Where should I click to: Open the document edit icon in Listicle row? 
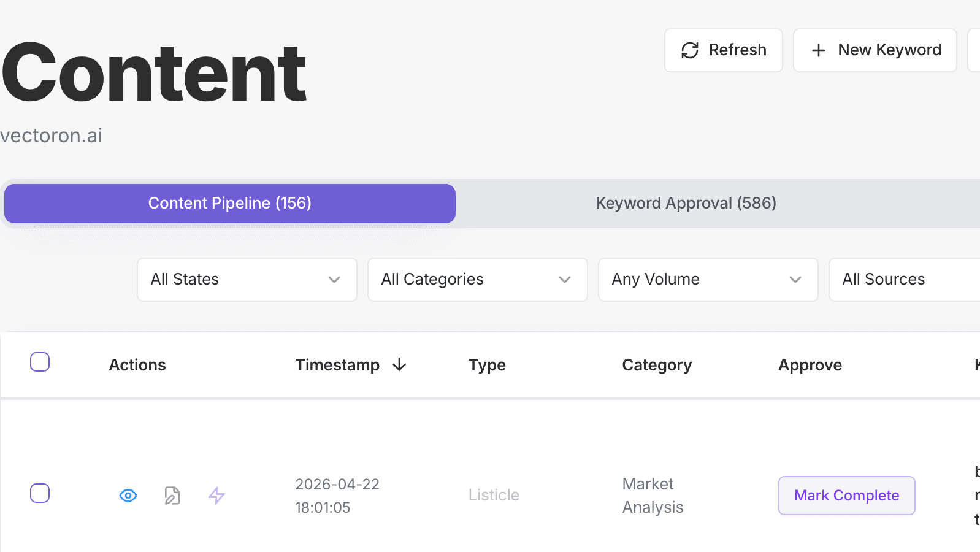172,496
